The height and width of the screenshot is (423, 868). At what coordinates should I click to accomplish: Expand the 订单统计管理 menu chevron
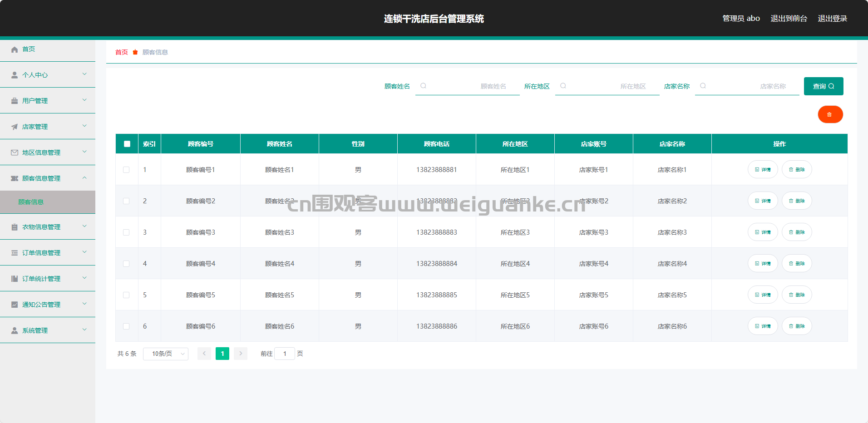coord(84,278)
